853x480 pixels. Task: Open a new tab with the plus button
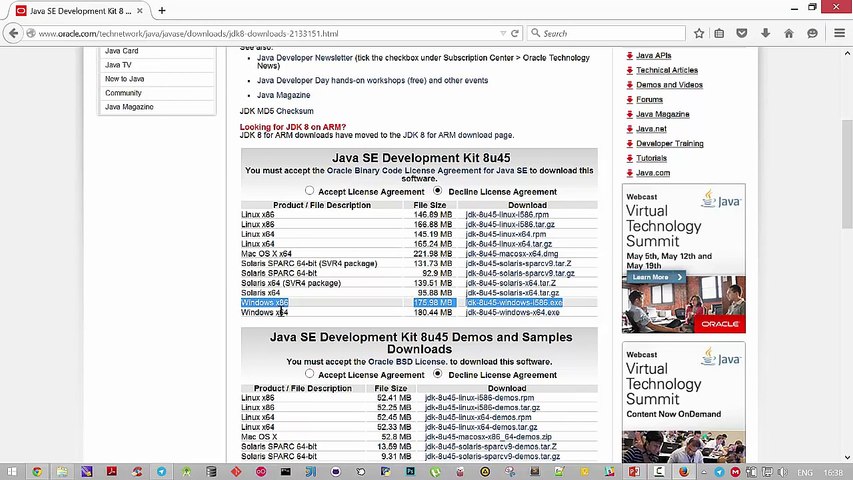tap(162, 10)
